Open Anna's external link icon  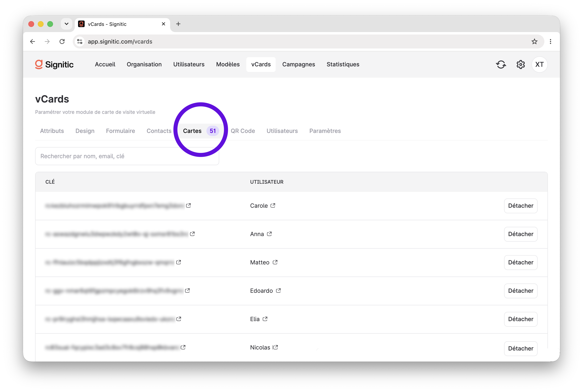(x=269, y=234)
